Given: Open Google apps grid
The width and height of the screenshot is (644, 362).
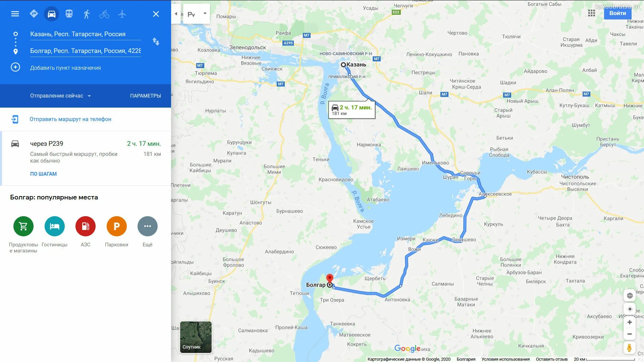Looking at the screenshot, I should [592, 13].
